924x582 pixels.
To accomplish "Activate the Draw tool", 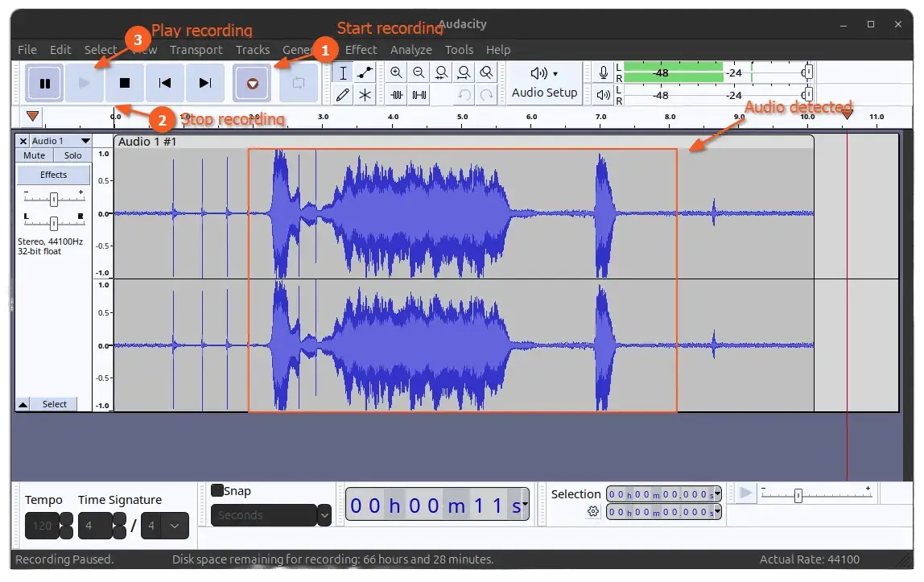I will [342, 95].
